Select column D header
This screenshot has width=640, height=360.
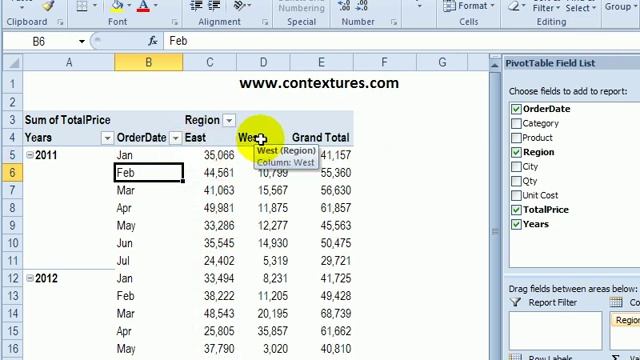click(263, 63)
